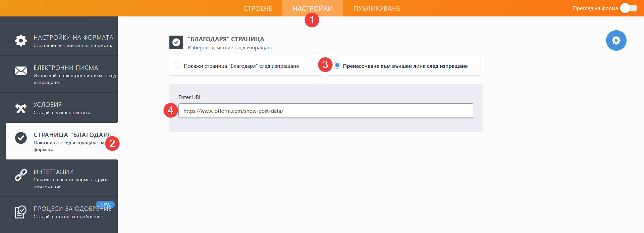Click the gear icon for Настройки на формата
Viewport: 644px width, 233px height.
tap(21, 40)
